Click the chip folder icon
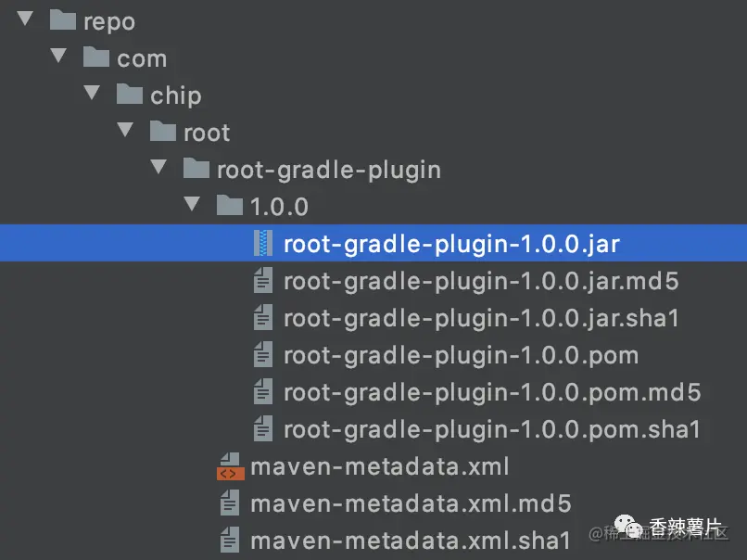Viewport: 747px width, 560px height. pos(130,95)
